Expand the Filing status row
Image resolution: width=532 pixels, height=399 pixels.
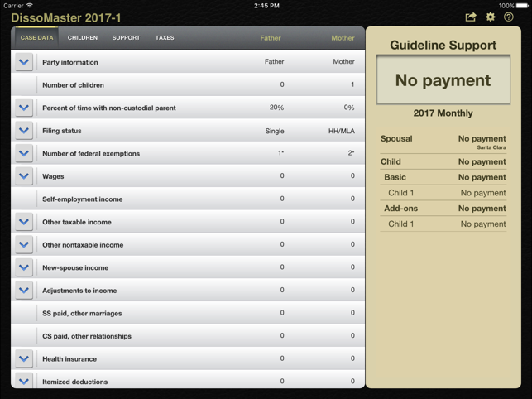tap(24, 131)
